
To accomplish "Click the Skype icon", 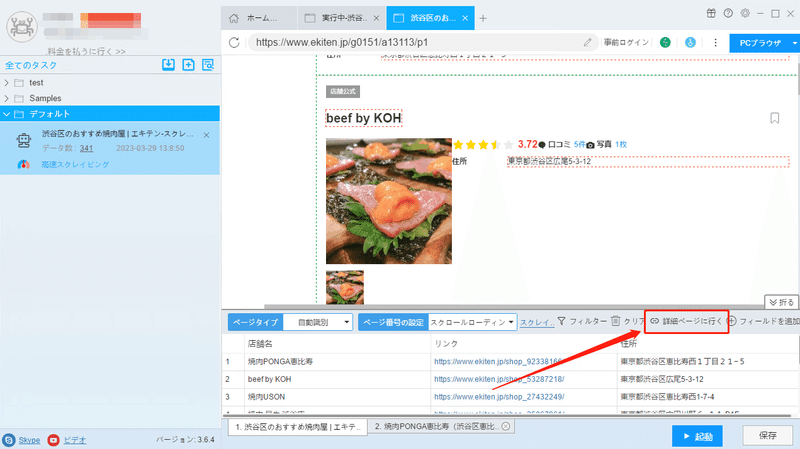I will [9, 440].
